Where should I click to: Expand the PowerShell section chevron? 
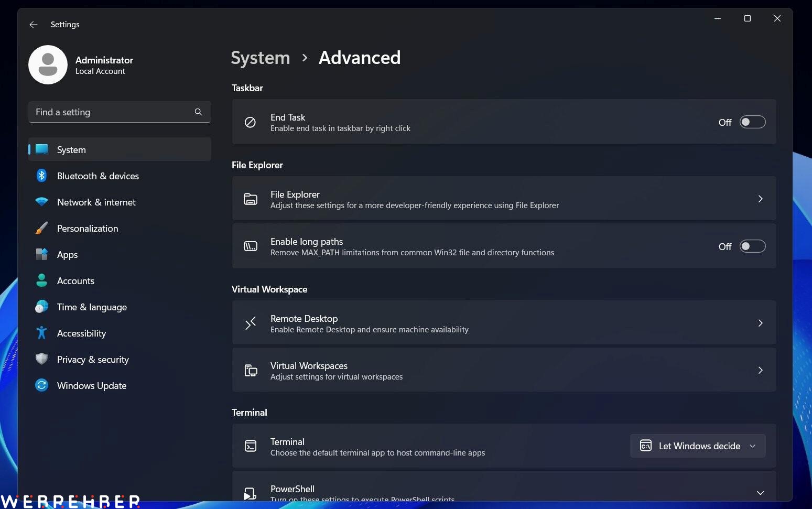(760, 493)
